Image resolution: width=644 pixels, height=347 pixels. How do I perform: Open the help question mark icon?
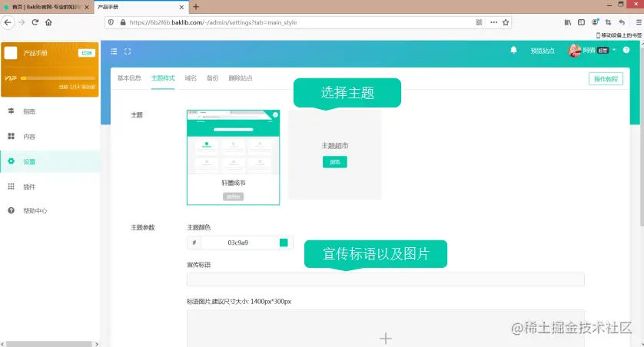(626, 50)
